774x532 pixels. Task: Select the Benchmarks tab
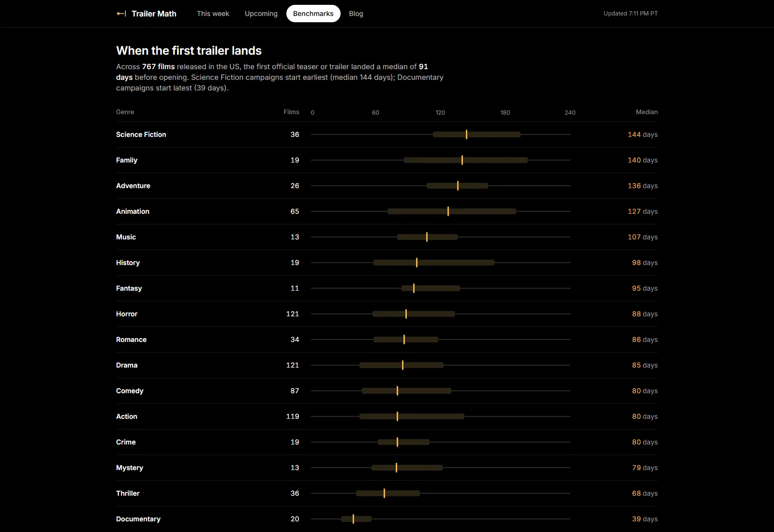pyautogui.click(x=313, y=14)
